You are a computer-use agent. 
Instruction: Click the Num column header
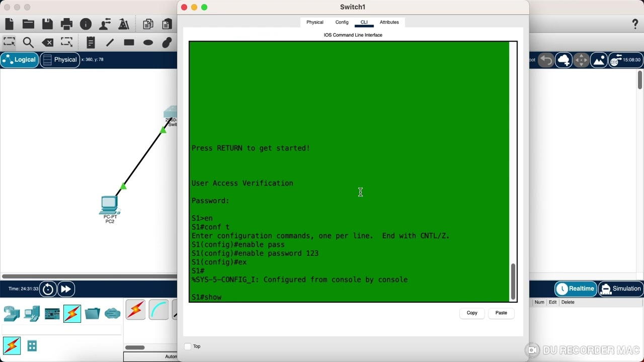(539, 302)
